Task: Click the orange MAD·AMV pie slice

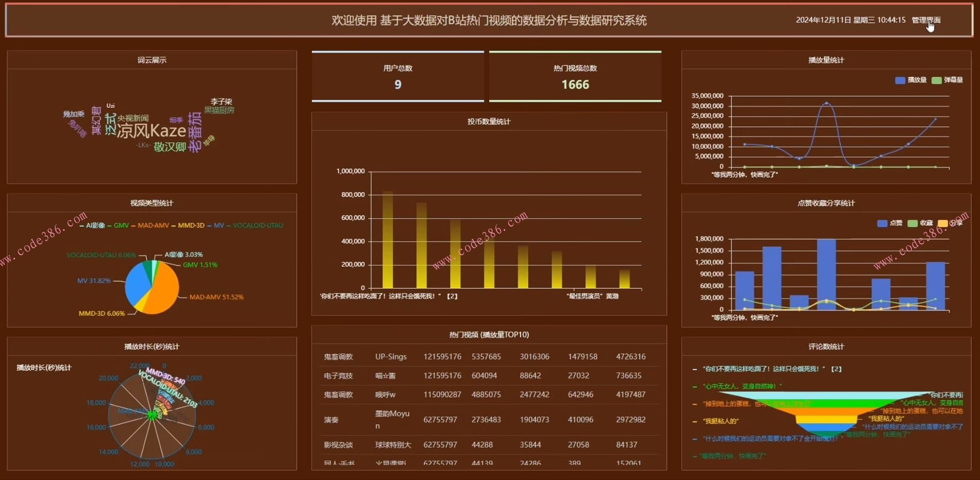Action: coord(165,289)
